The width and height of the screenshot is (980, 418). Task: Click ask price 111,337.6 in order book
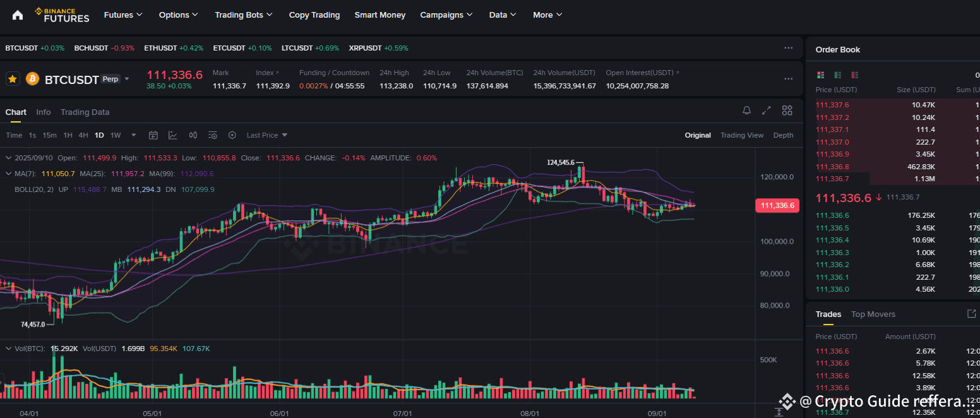832,105
